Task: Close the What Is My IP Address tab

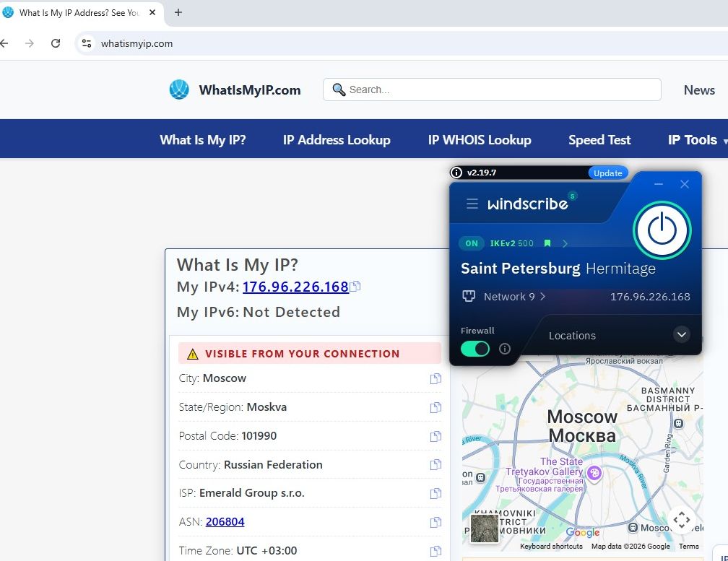Action: coord(152,12)
